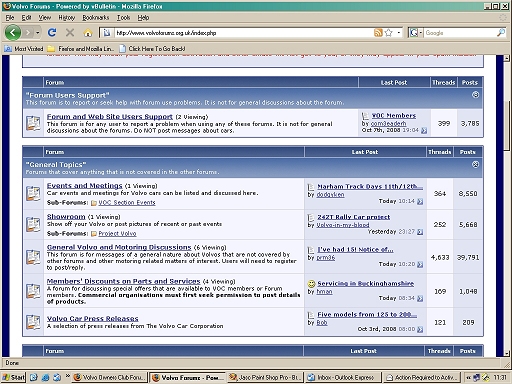Click the smiley icon beside Servicing in Buckinghamshire
Viewport: 512px width, 384px height.
[311, 284]
